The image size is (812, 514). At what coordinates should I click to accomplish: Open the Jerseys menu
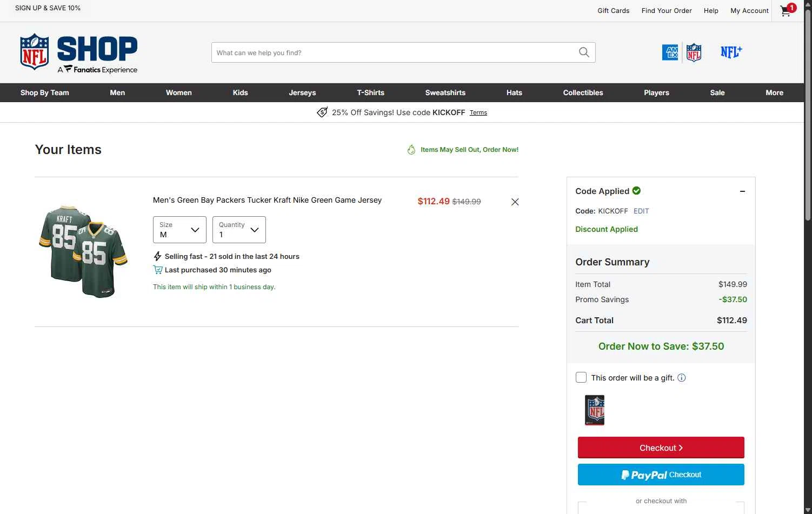(x=302, y=92)
